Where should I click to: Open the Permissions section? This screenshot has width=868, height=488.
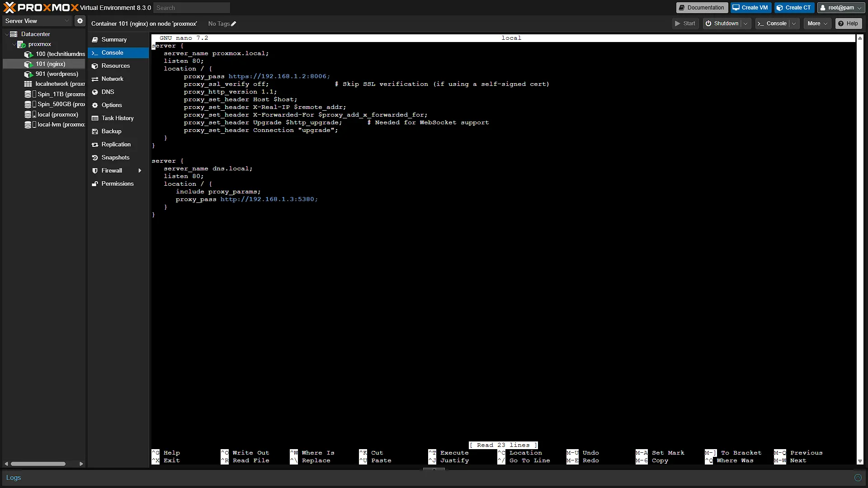click(118, 184)
